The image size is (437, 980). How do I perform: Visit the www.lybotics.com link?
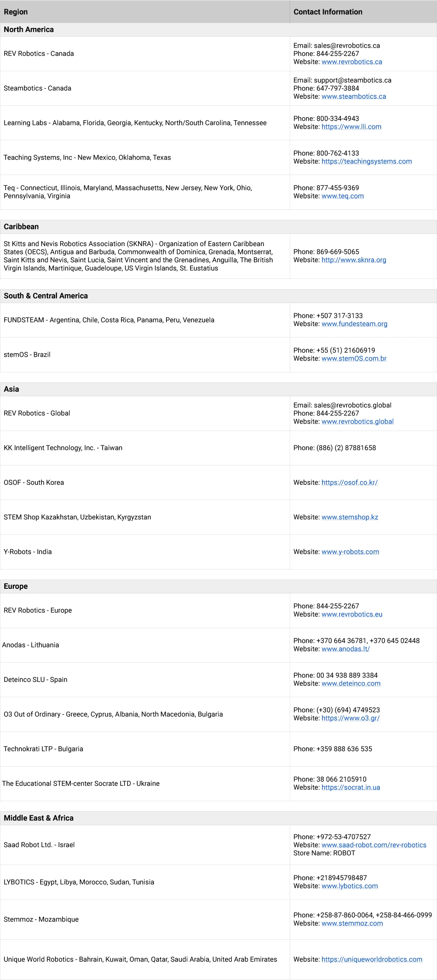(350, 886)
